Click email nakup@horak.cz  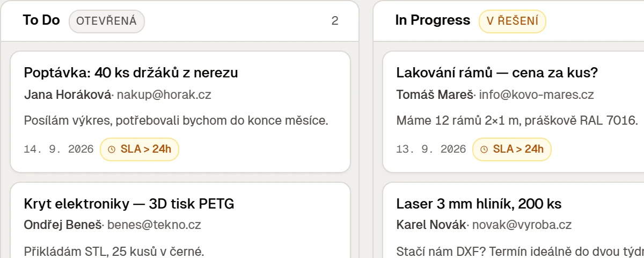pos(164,95)
